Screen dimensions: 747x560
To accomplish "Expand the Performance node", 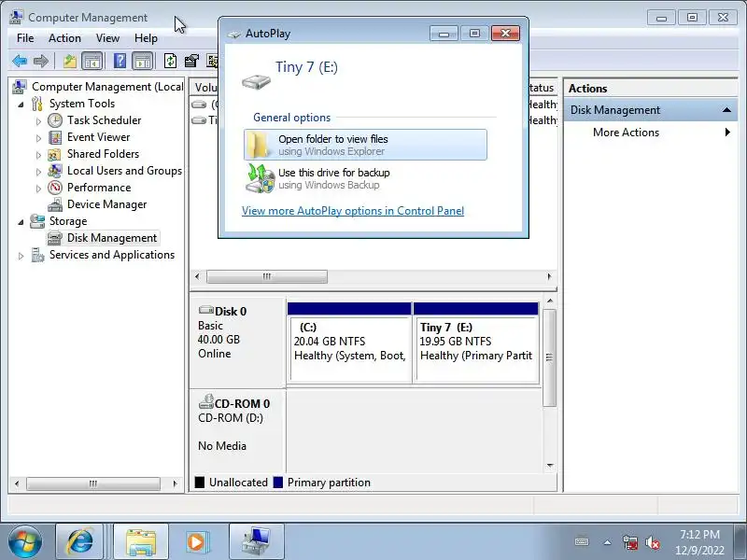I will click(x=38, y=189).
